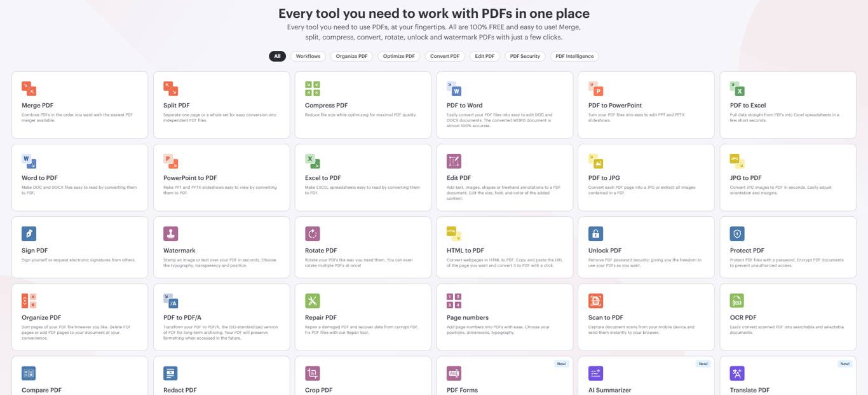868x395 pixels.
Task: Click the PDF to JPG icon
Action: click(595, 161)
